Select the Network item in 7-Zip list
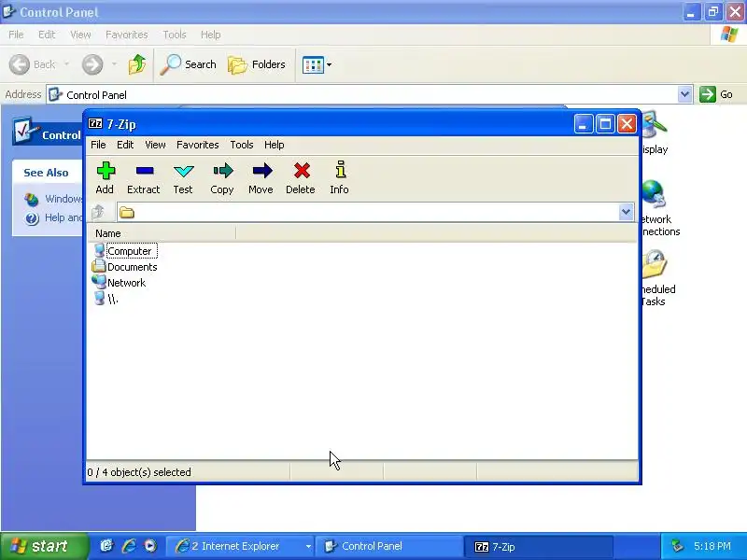 coord(126,283)
